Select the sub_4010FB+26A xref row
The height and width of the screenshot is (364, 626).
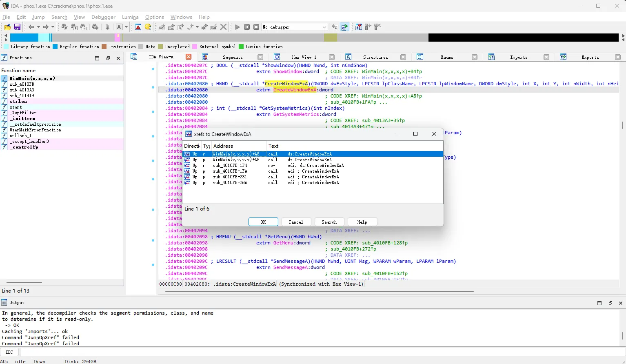[313, 182]
